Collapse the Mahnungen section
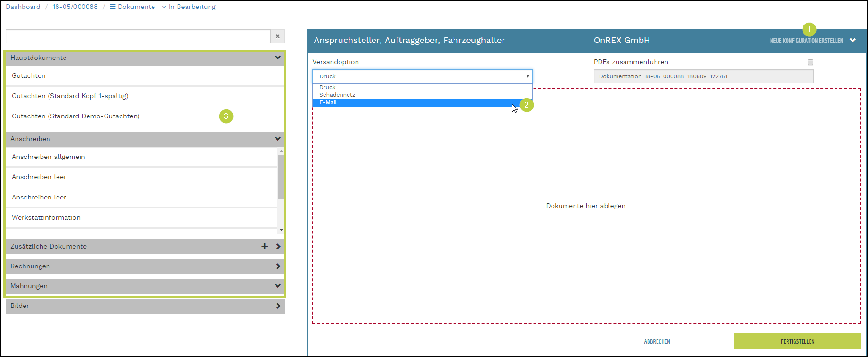868x357 pixels. 277,286
